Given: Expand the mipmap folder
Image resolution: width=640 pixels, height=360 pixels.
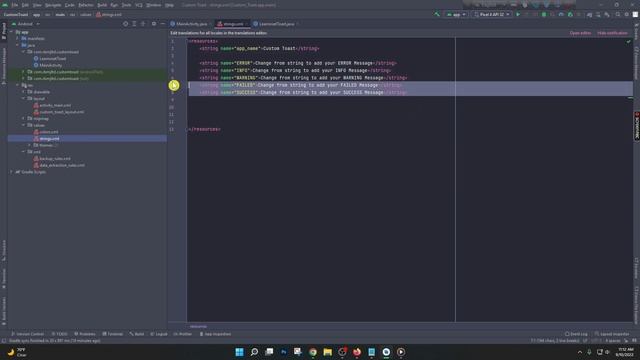Looking at the screenshot, I should pyautogui.click(x=23, y=118).
